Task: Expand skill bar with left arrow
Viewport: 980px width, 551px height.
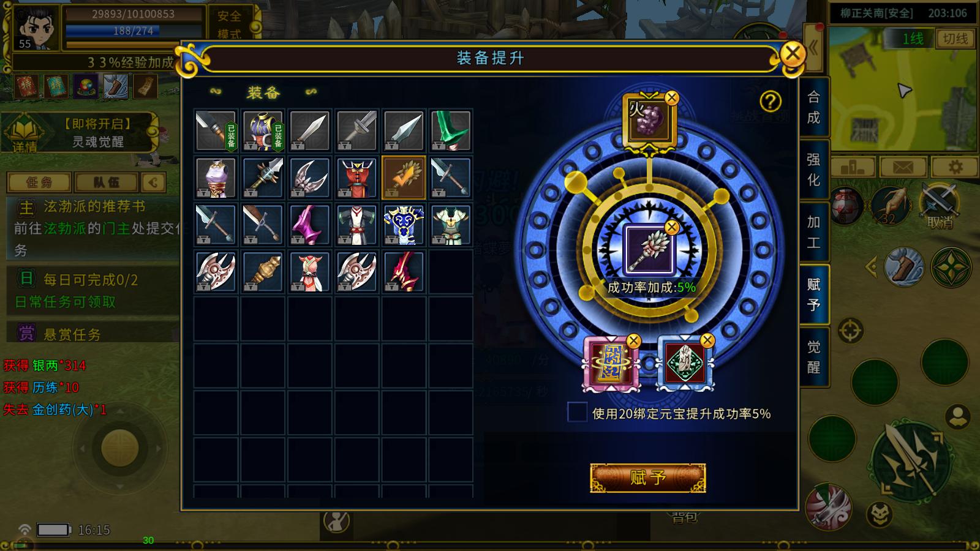Action: pyautogui.click(x=870, y=268)
